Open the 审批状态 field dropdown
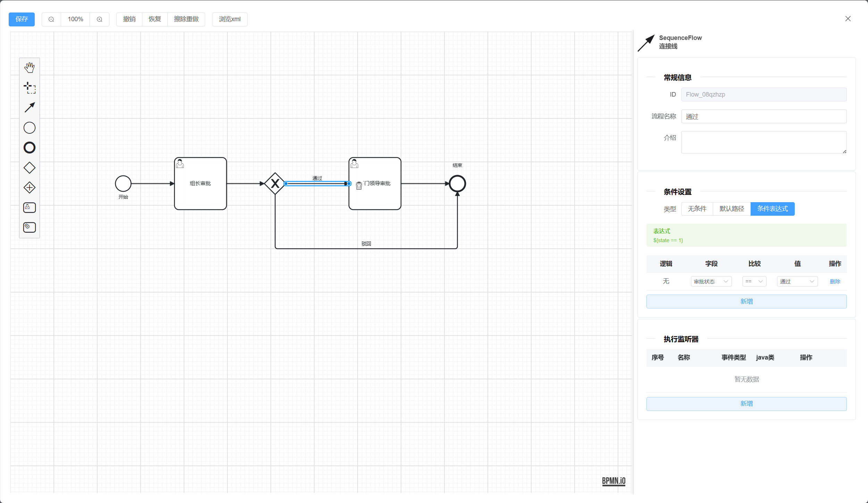This screenshot has width=868, height=503. 711,281
